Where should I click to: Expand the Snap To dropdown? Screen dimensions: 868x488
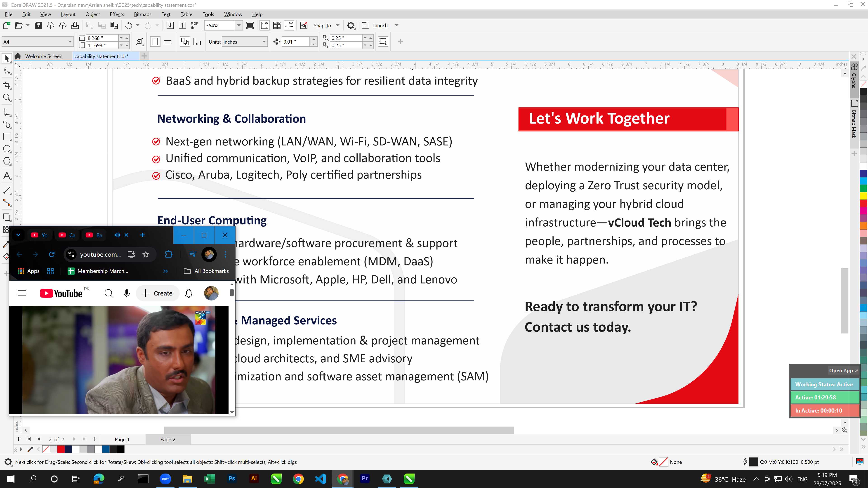(x=338, y=25)
